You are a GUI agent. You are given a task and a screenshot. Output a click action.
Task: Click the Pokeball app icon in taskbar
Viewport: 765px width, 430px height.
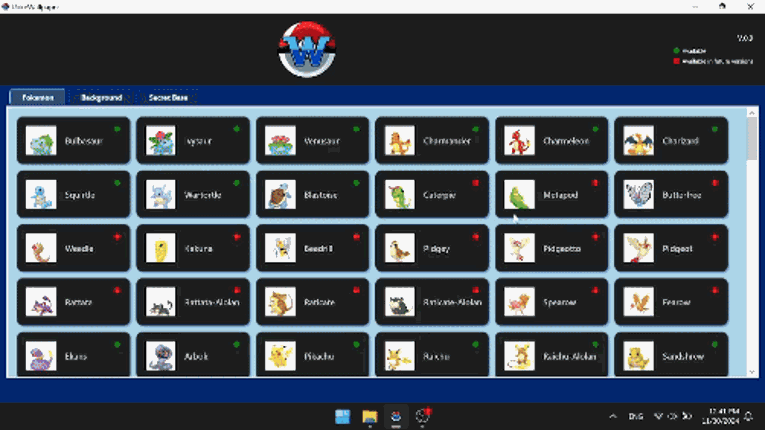tap(396, 416)
